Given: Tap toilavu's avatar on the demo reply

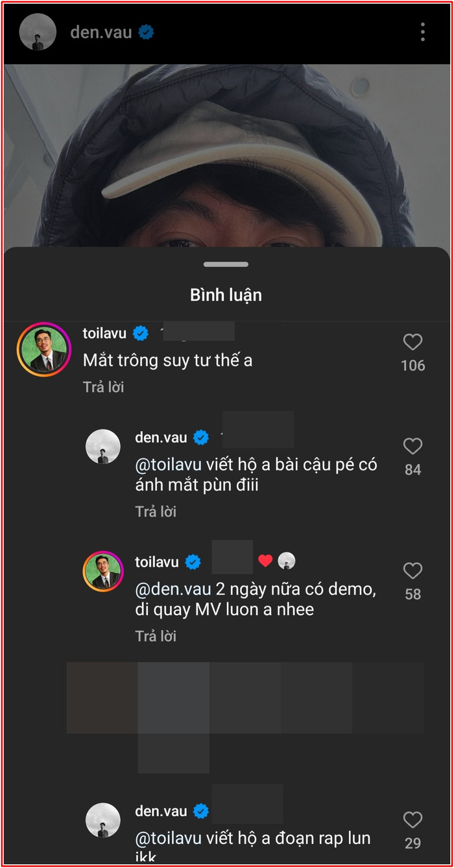Looking at the screenshot, I should (103, 570).
